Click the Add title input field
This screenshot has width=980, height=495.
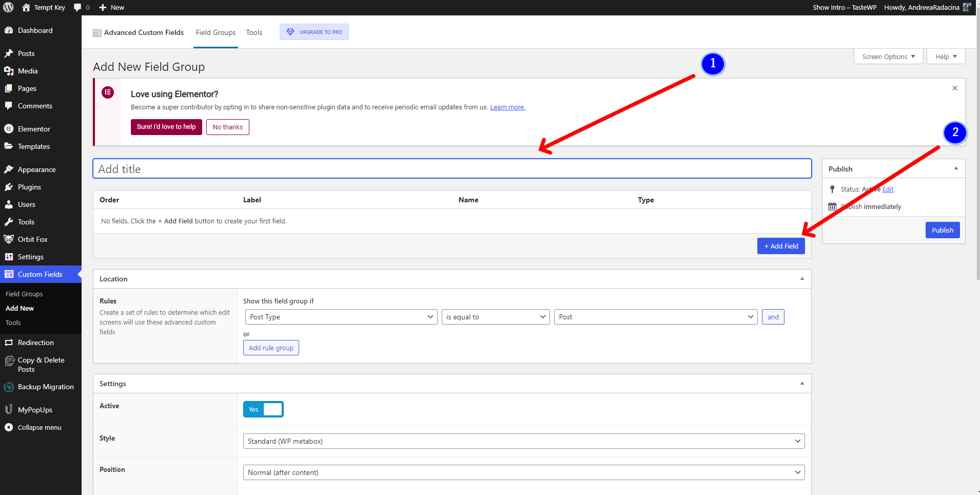pos(452,169)
